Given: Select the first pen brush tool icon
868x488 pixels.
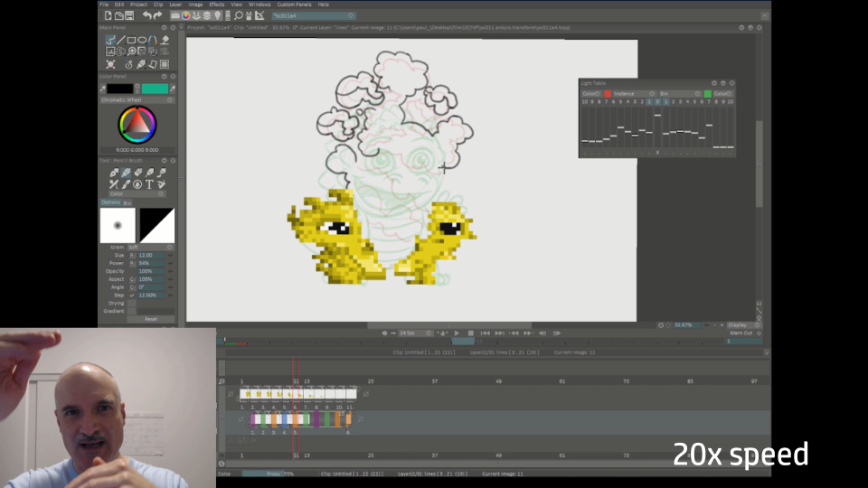Looking at the screenshot, I should click(x=114, y=173).
